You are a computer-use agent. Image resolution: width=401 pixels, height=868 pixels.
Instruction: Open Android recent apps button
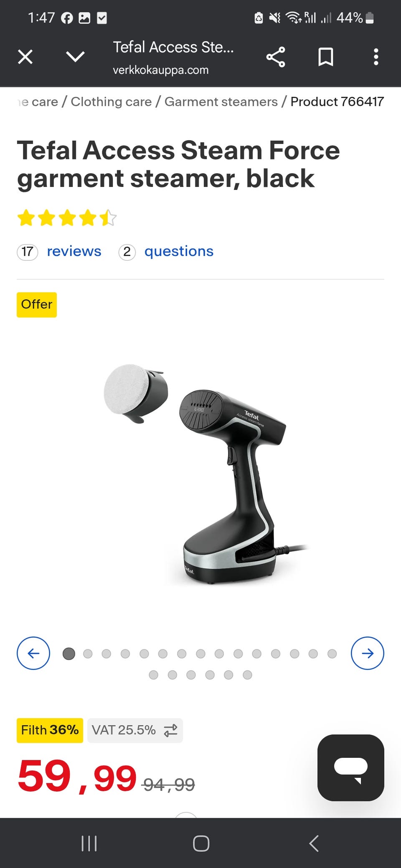point(89,843)
